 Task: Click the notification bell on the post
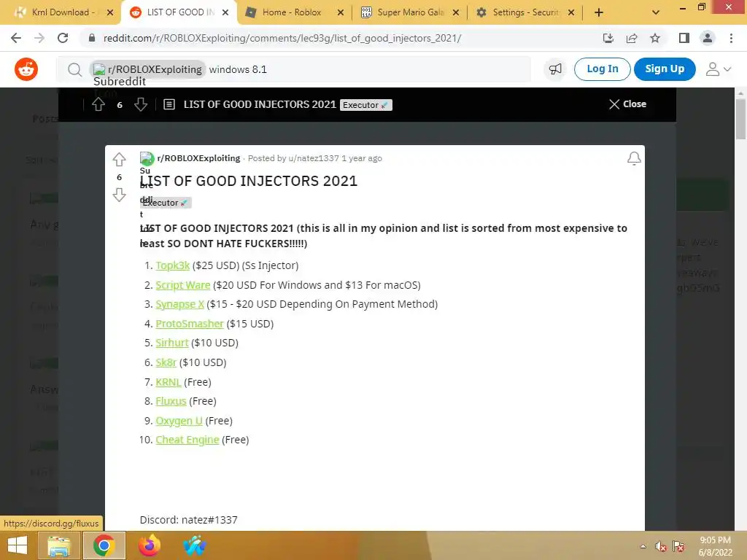(634, 158)
